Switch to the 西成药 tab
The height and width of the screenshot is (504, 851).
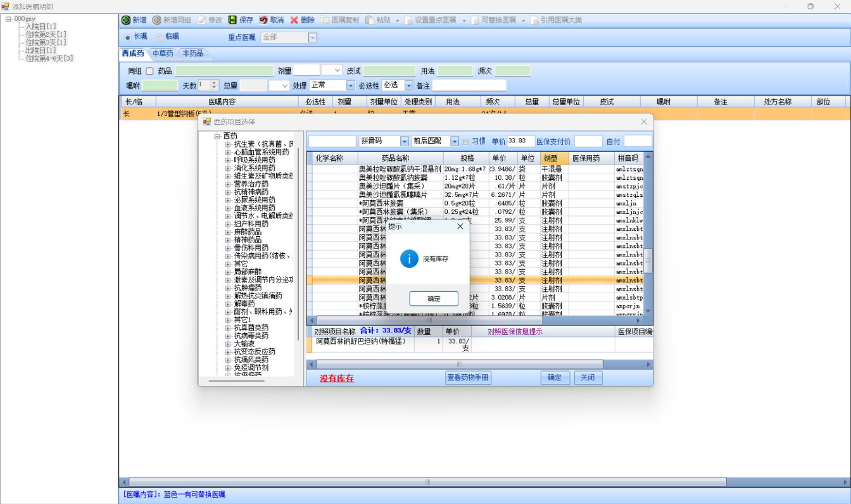[x=133, y=54]
